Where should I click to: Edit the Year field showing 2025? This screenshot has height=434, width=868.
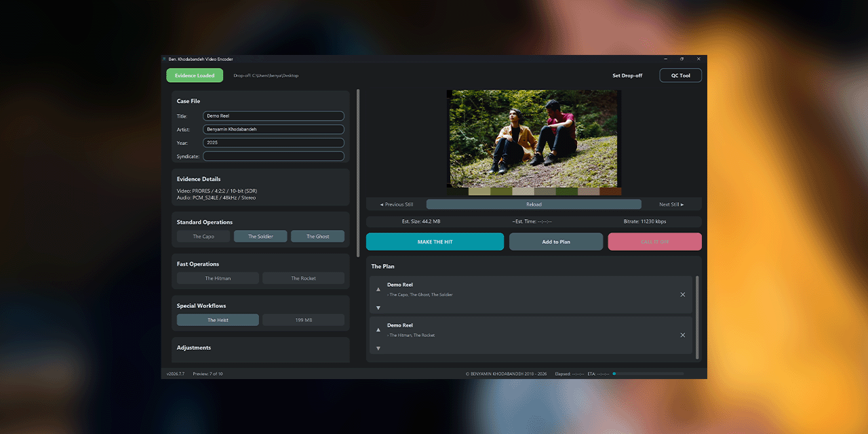point(273,142)
